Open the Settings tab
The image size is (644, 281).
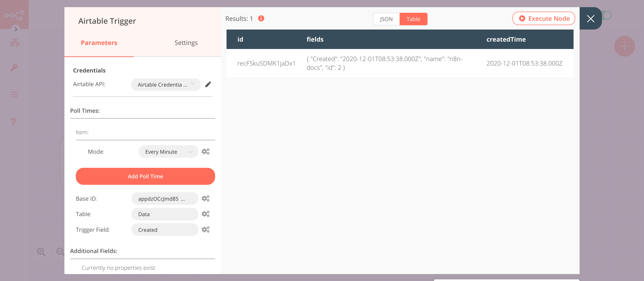pos(186,43)
